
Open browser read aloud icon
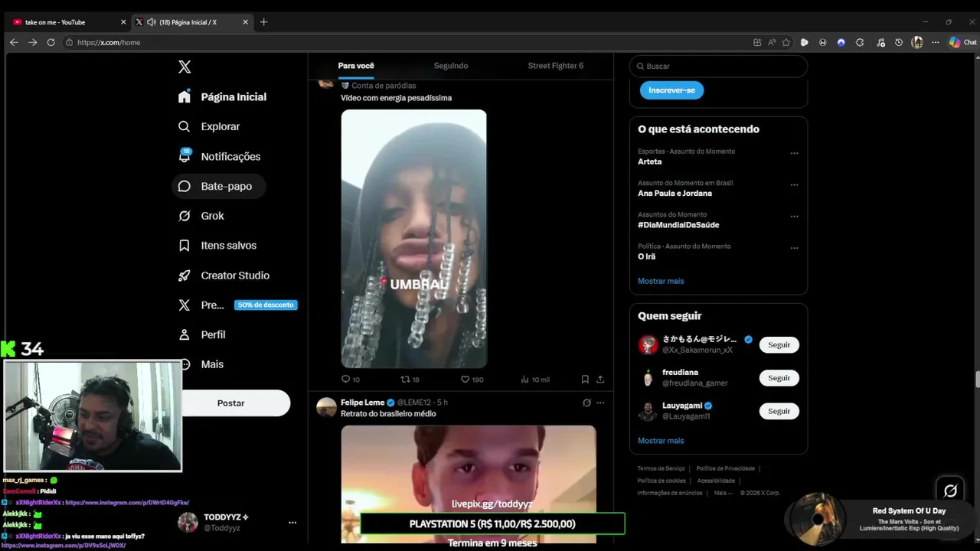click(772, 42)
